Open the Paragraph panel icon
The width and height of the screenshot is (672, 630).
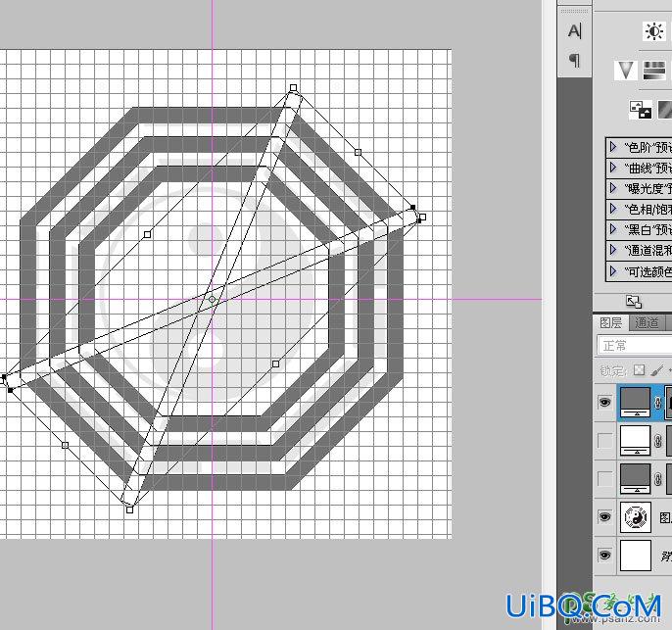coord(574,60)
